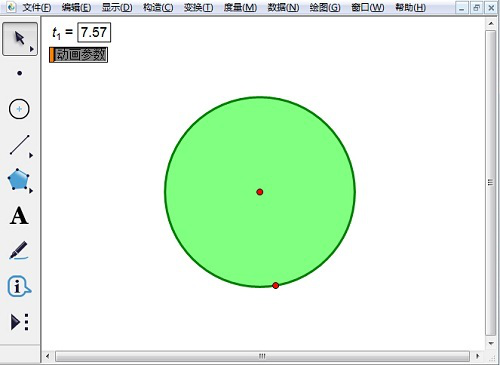Viewport: 500px width, 365px height.
Task: Open the 窗口(W) menu
Action: point(368,7)
